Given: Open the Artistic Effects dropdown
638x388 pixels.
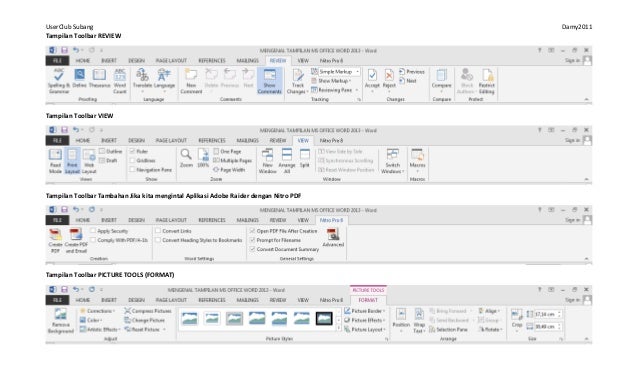Looking at the screenshot, I should [100, 329].
